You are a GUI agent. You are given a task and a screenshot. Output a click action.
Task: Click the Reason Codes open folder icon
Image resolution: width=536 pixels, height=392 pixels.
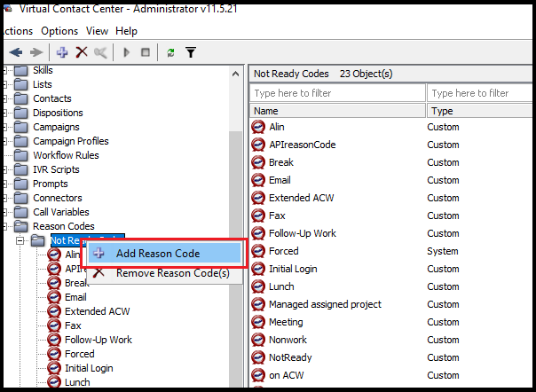[x=20, y=226]
